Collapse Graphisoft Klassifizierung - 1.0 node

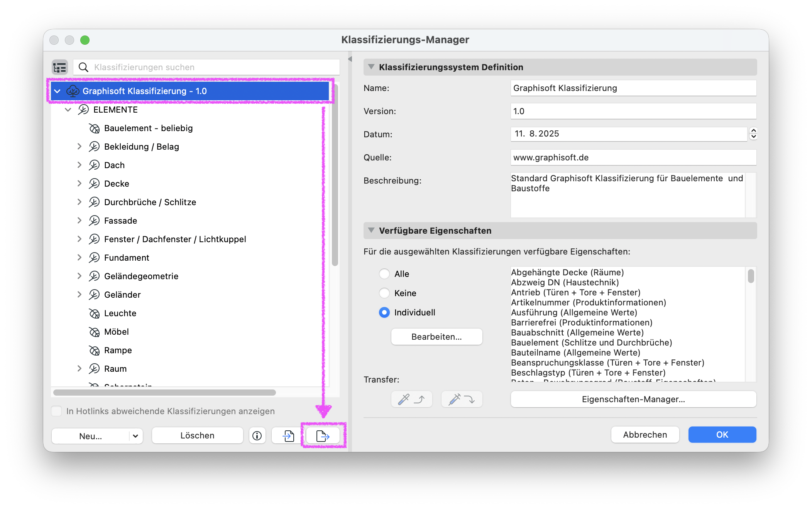58,91
